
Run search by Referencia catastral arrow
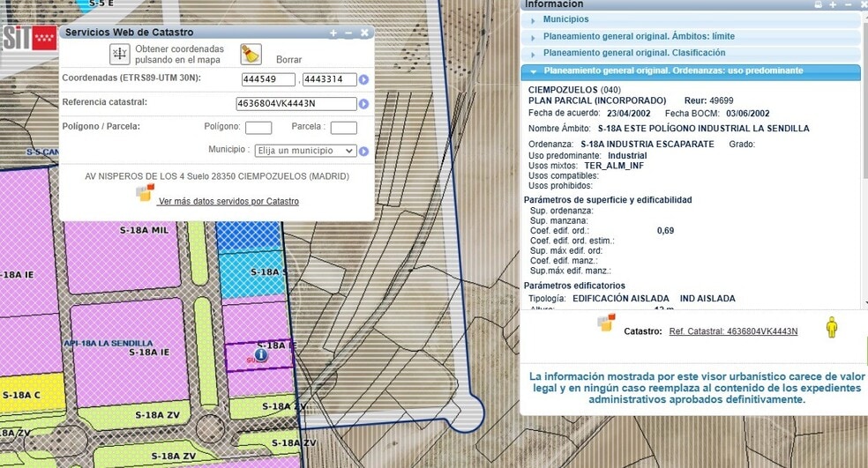tap(363, 104)
